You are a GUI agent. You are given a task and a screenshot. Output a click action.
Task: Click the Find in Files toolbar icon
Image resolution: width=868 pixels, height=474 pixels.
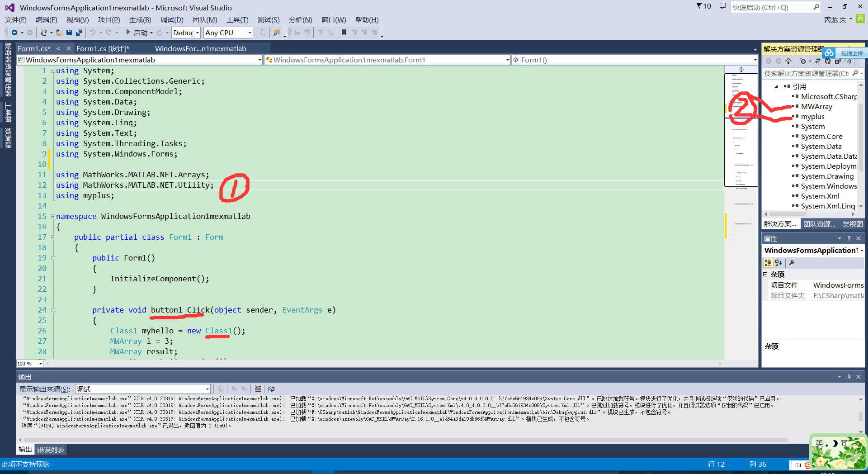(x=277, y=33)
